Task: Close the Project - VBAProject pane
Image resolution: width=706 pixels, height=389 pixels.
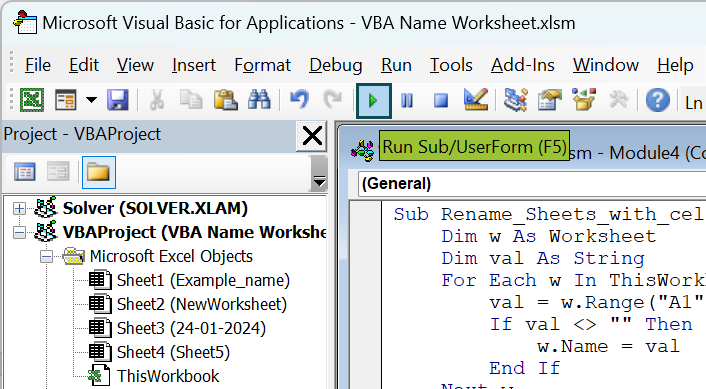Action: click(312, 136)
